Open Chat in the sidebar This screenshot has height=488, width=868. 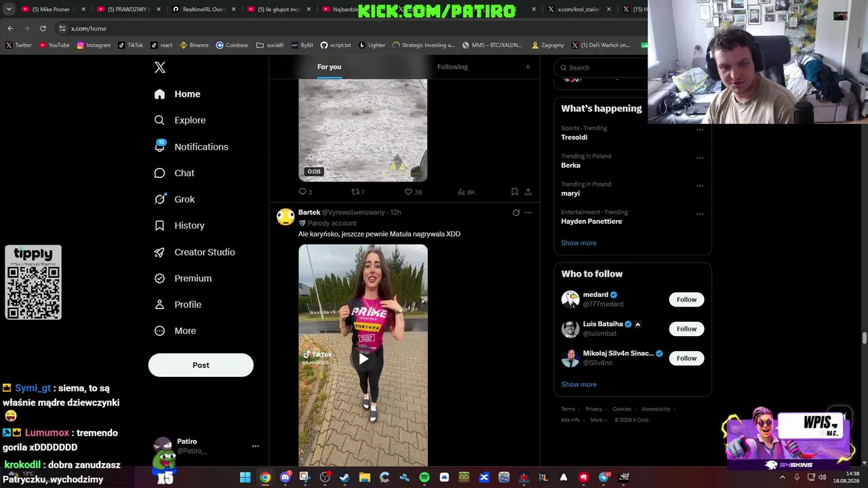click(174, 173)
